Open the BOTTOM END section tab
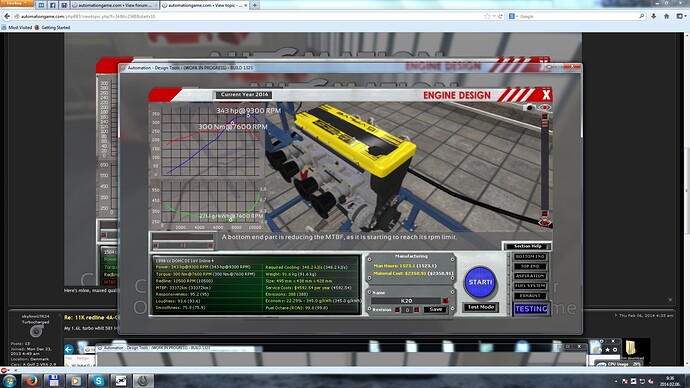690x388 pixels. pyautogui.click(x=530, y=256)
